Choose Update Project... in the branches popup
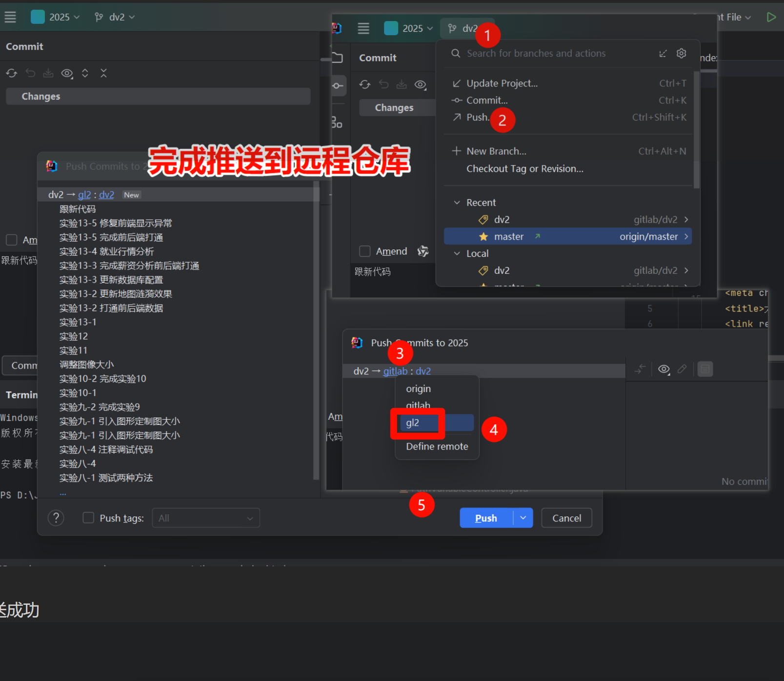Viewport: 784px width, 681px height. tap(568, 83)
